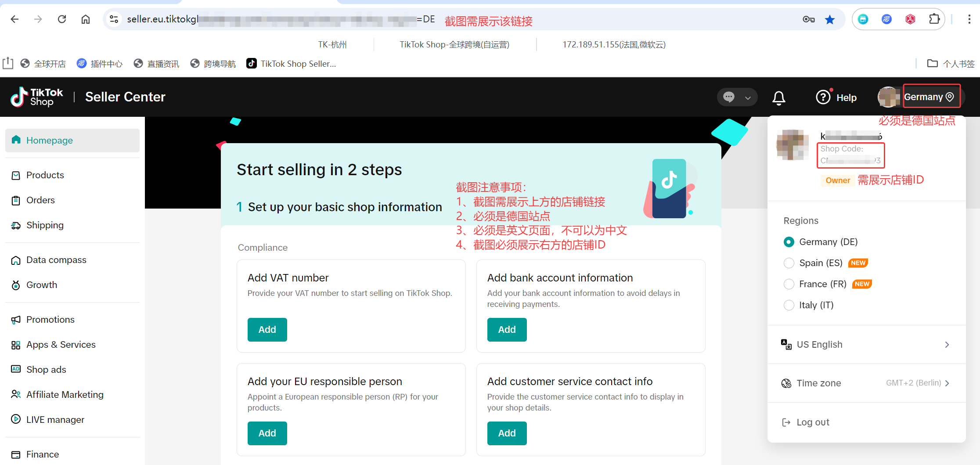
Task: Click the profile avatar in account panel
Action: pyautogui.click(x=793, y=144)
